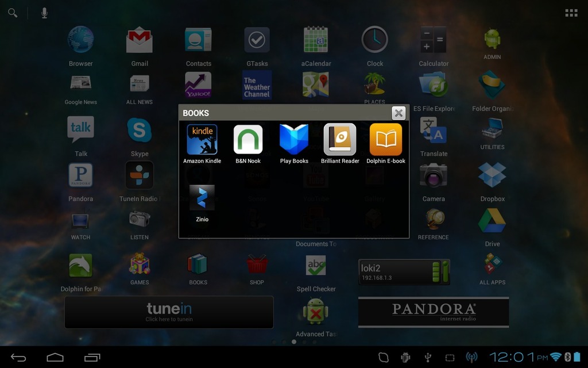Launch ES File Explorer

point(434,85)
